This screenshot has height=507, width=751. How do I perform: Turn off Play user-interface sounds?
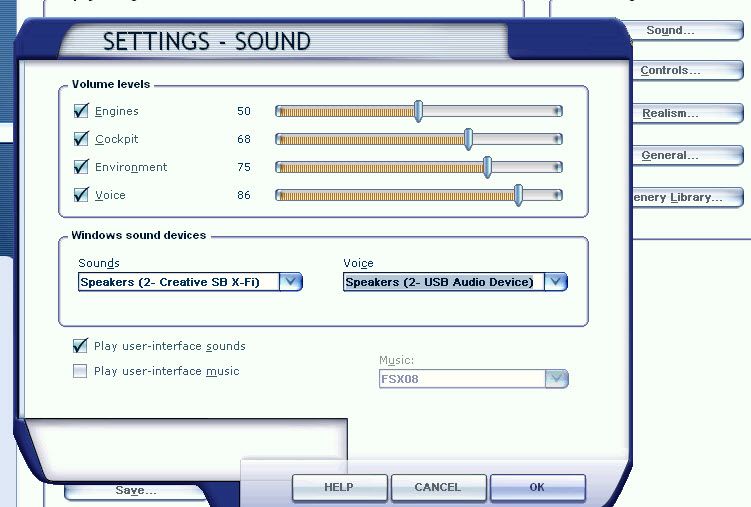coord(80,346)
